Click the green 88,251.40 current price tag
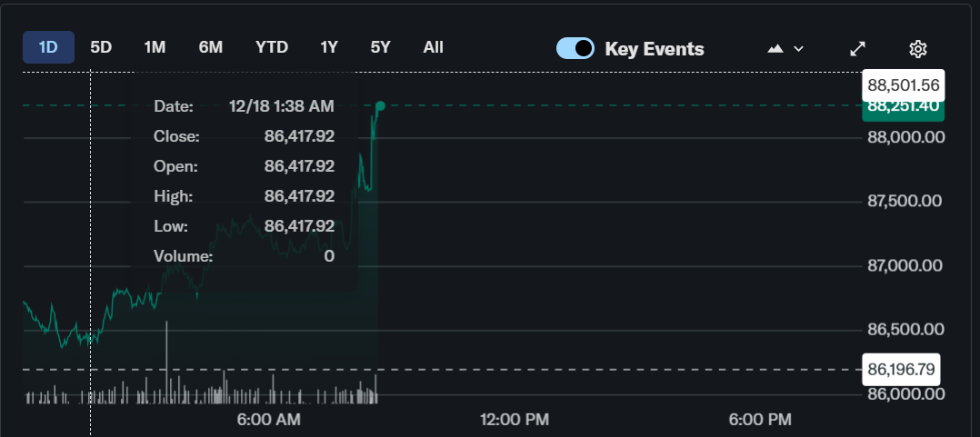980x437 pixels. point(903,108)
